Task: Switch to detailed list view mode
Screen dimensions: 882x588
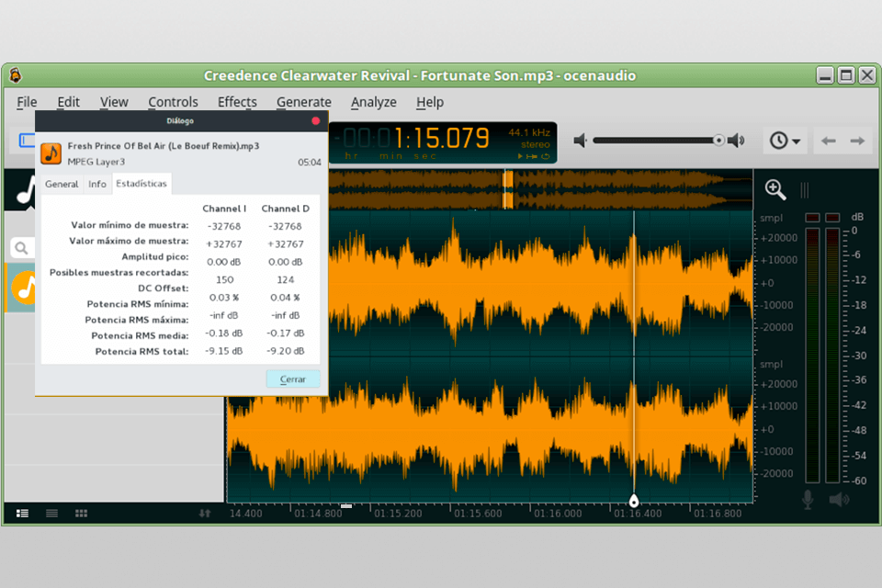Action: [23, 513]
